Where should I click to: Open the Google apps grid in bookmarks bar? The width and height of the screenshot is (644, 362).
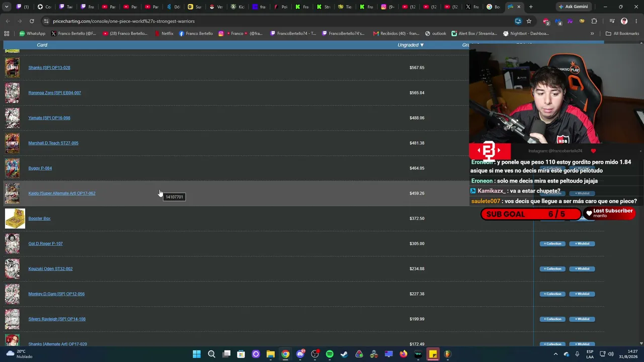click(7, 34)
